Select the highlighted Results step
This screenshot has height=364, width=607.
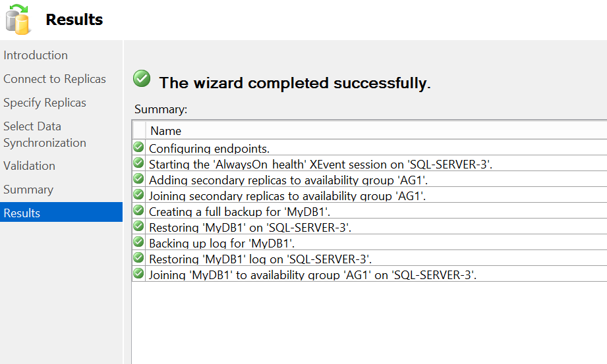[22, 213]
